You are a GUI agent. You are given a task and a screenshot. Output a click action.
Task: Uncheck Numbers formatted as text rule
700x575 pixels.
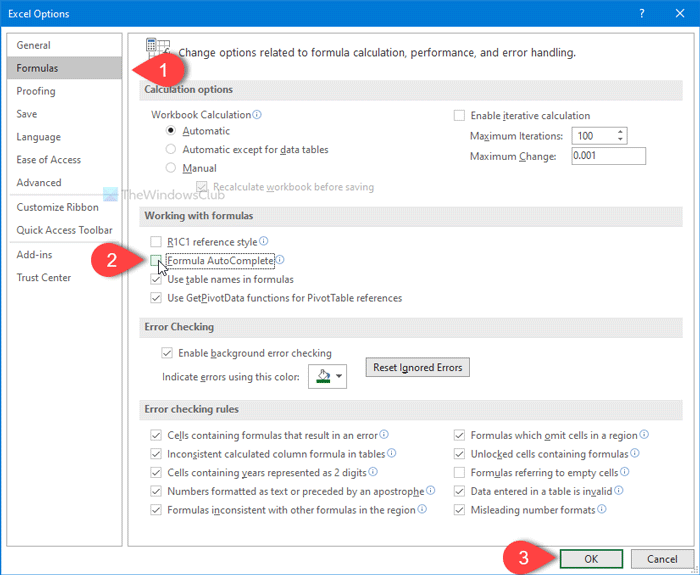click(x=156, y=491)
